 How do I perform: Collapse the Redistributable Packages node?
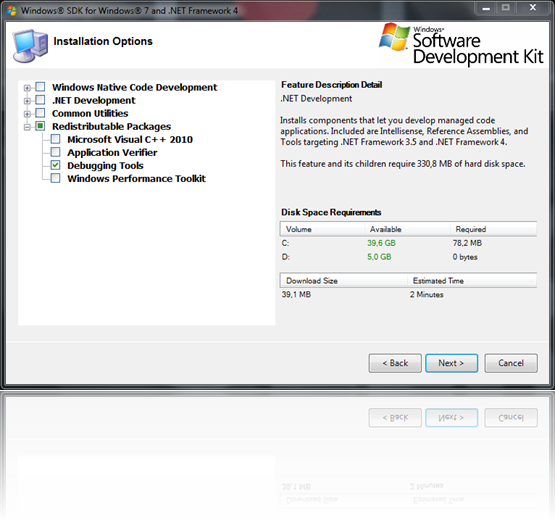pyautogui.click(x=27, y=127)
